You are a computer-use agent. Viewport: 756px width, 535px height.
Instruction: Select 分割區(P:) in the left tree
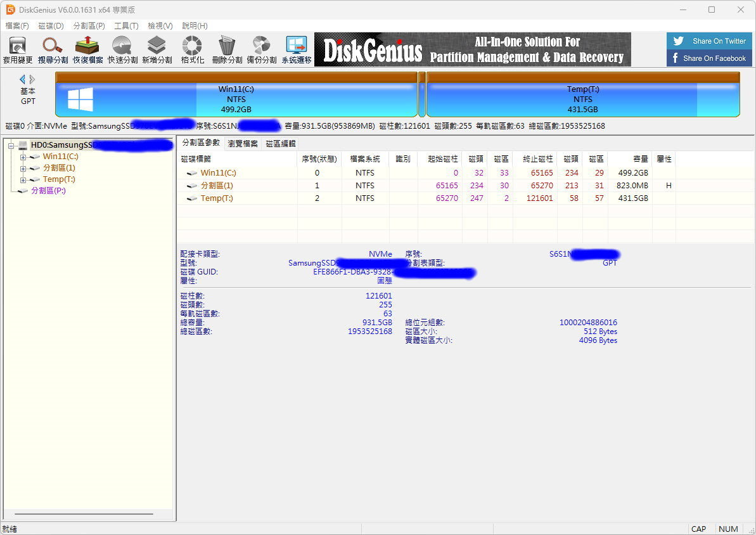tap(48, 191)
